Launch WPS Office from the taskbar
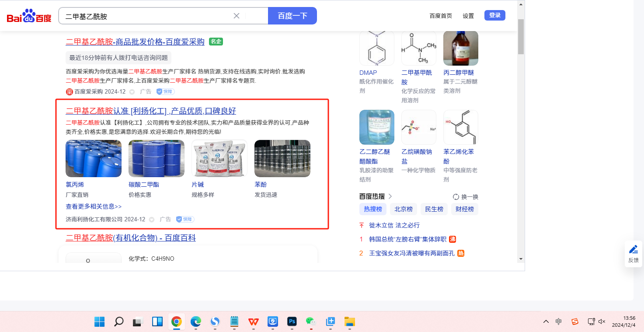The image size is (644, 332). [x=253, y=322]
